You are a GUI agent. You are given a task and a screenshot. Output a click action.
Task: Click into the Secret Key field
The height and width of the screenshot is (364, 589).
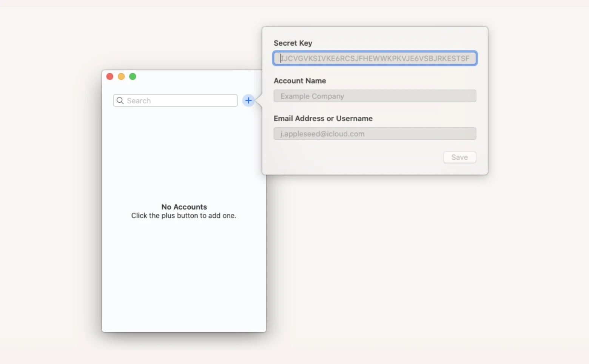375,58
